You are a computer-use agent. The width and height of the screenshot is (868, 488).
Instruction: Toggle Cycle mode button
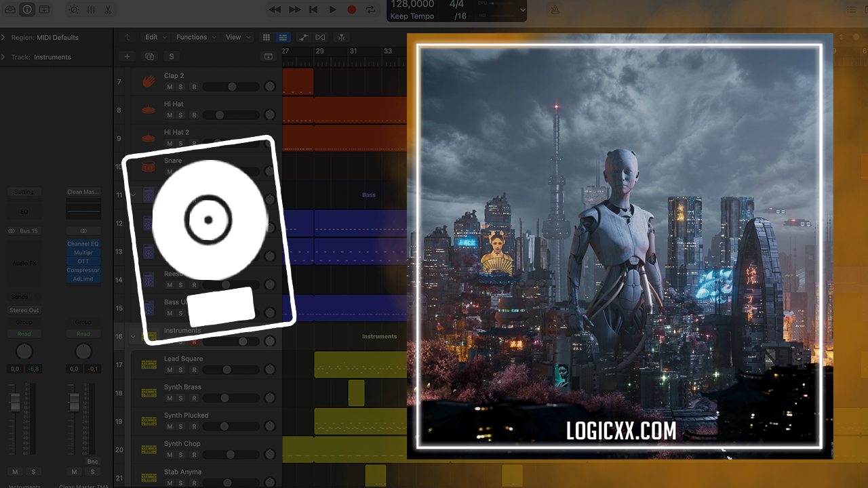pyautogui.click(x=370, y=9)
